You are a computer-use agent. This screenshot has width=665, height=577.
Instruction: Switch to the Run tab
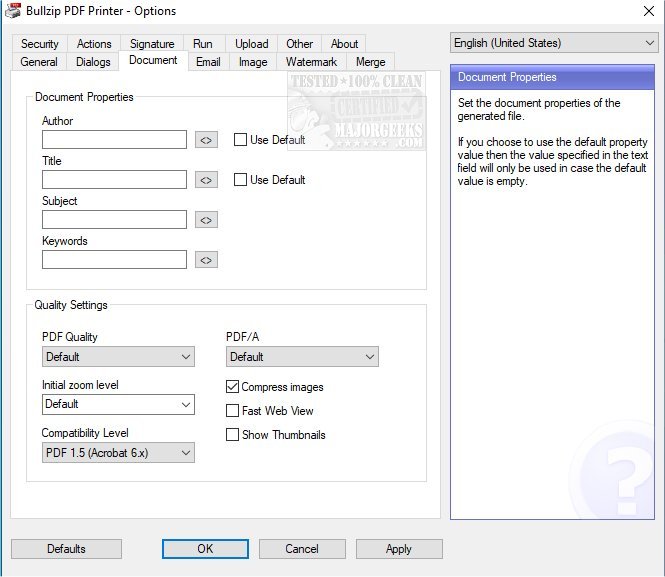[203, 44]
